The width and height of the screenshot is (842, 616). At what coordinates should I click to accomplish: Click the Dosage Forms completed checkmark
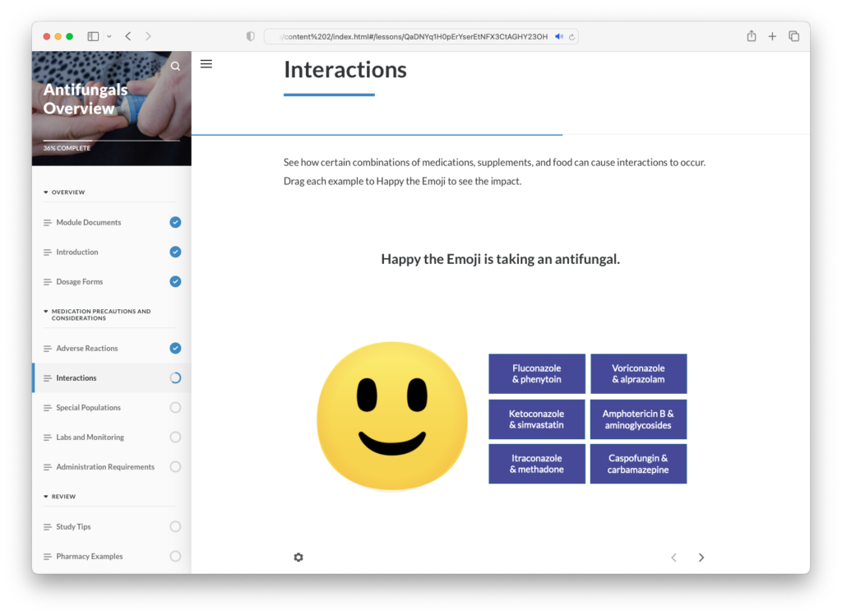[175, 281]
